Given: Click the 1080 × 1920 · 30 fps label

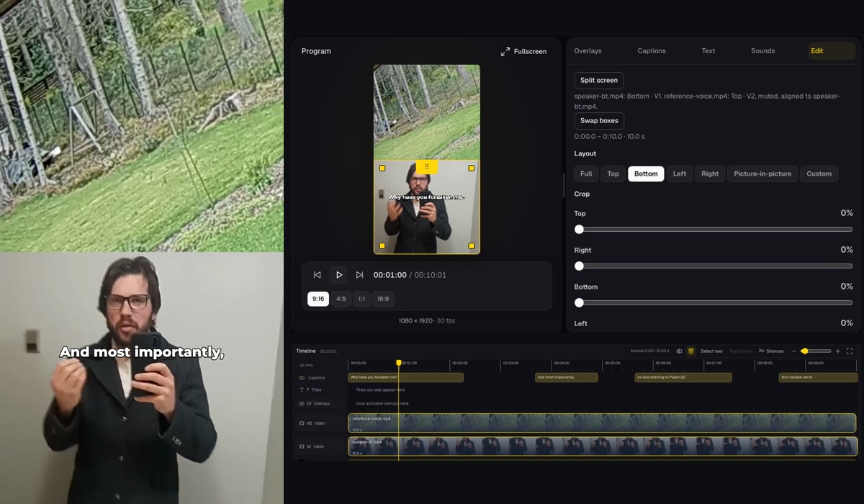Looking at the screenshot, I should point(426,321).
